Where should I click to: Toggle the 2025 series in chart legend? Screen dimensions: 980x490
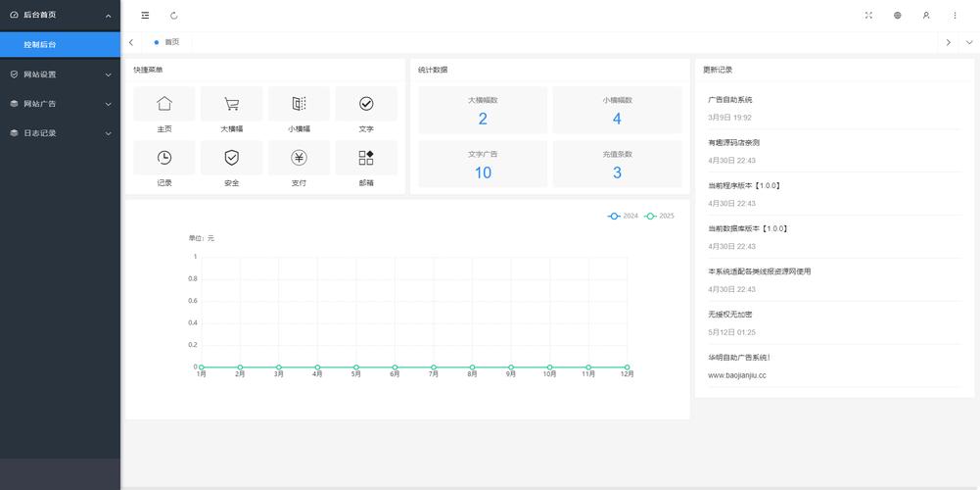click(x=660, y=216)
